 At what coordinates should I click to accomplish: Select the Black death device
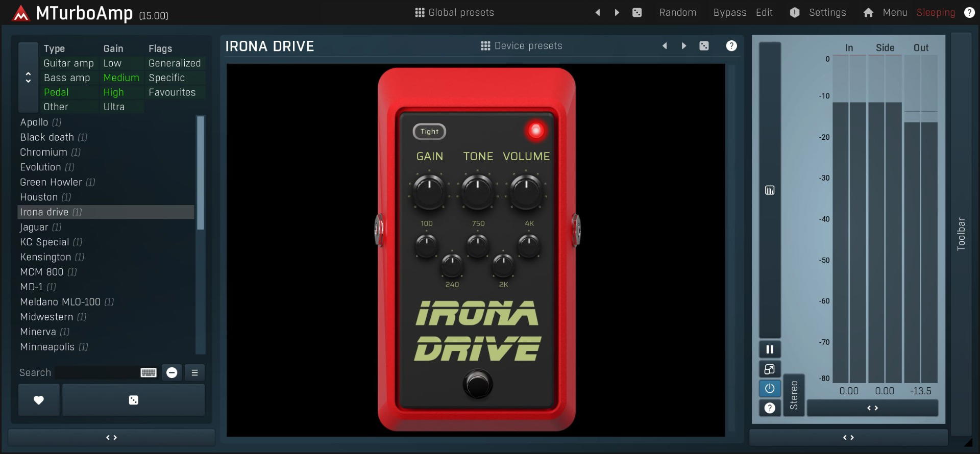pos(106,137)
